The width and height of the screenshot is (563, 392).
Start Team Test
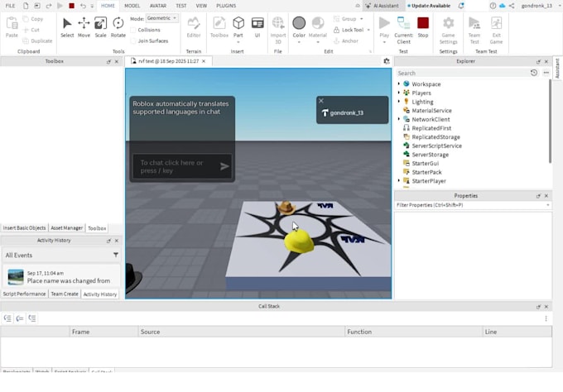pos(474,31)
